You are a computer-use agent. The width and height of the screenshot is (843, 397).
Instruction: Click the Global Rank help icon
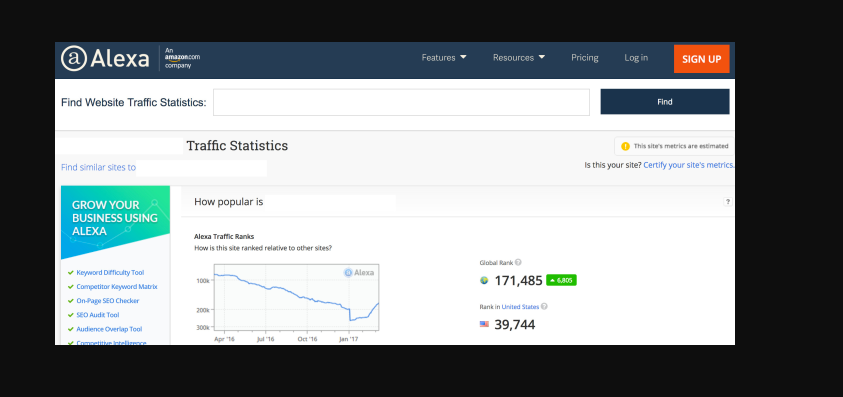click(x=518, y=263)
